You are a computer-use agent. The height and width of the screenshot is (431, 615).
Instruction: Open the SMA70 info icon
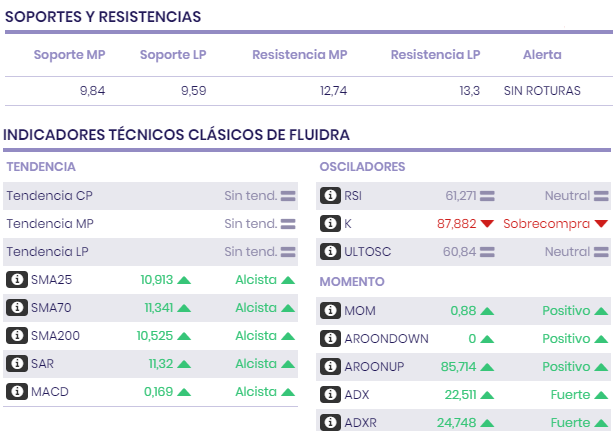coord(16,308)
